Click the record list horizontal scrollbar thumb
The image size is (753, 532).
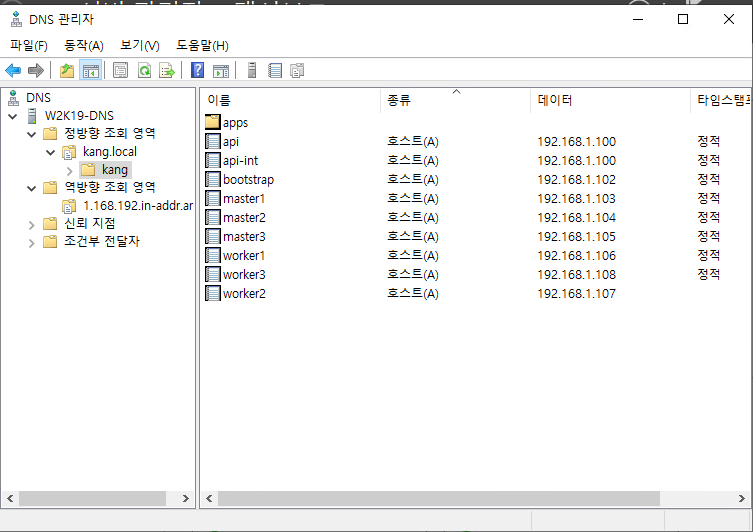438,498
